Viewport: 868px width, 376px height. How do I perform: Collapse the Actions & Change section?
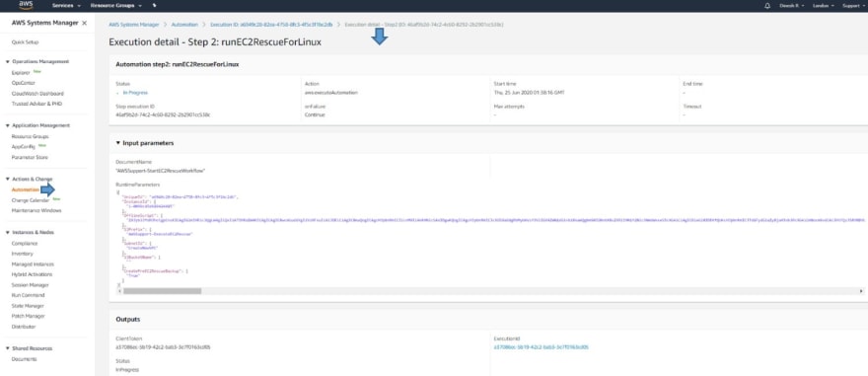(8, 179)
